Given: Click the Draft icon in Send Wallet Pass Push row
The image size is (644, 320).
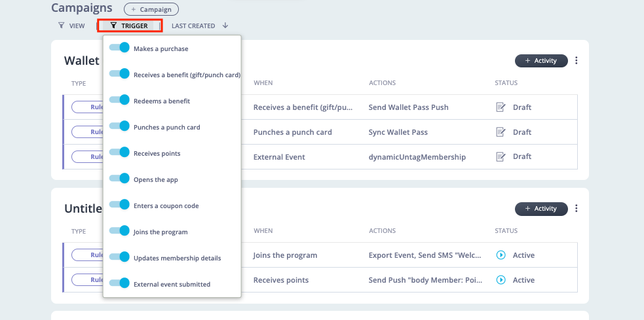Looking at the screenshot, I should point(501,107).
